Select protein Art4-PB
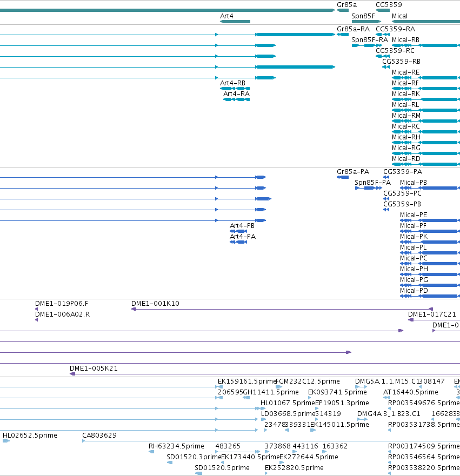Viewport: 460px width, 476px height. click(x=238, y=231)
